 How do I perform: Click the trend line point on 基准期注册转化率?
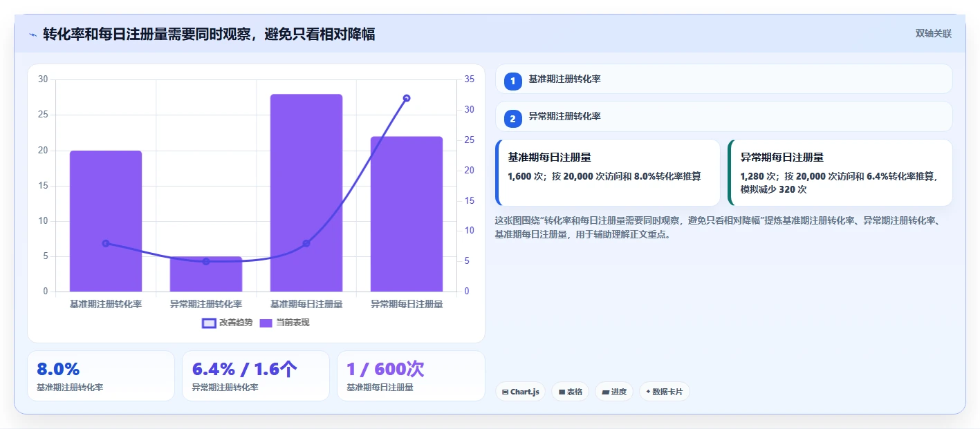click(106, 243)
